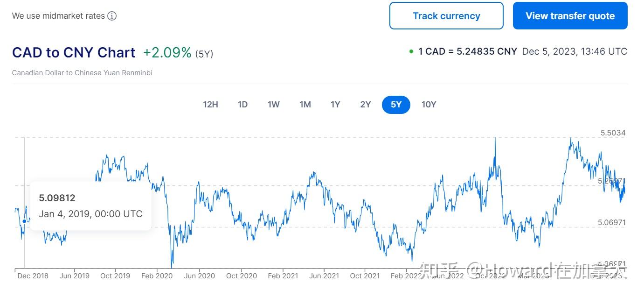Click the +2.09% change percentage
Image resolution: width=644 pixels, height=297 pixels.
(x=166, y=52)
